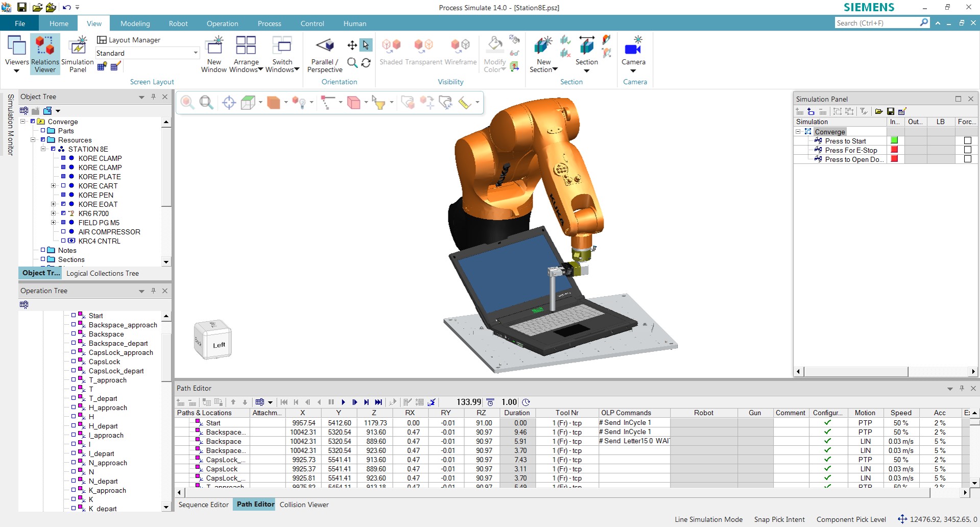Click the save icon in Simulation Panel toolbar
The width and height of the screenshot is (980, 527).
891,111
